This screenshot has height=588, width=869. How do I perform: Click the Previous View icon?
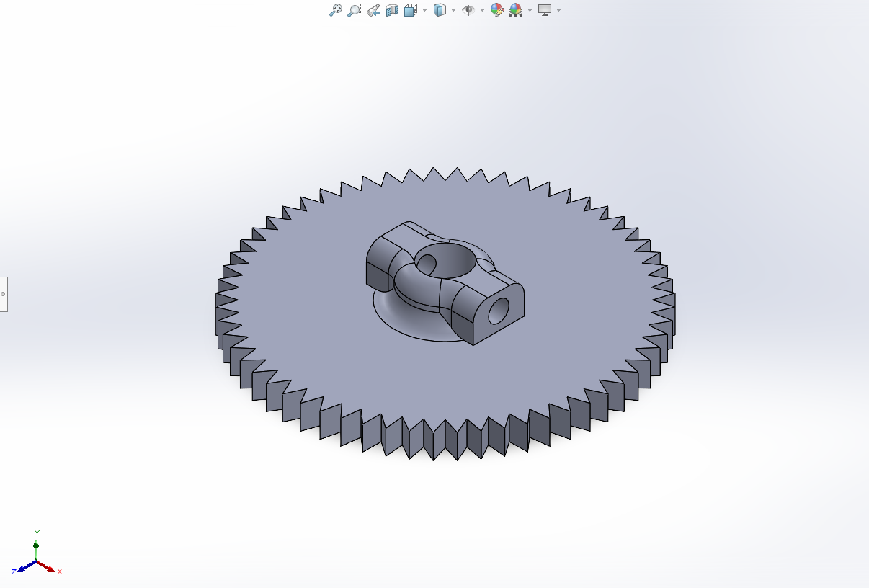point(373,10)
